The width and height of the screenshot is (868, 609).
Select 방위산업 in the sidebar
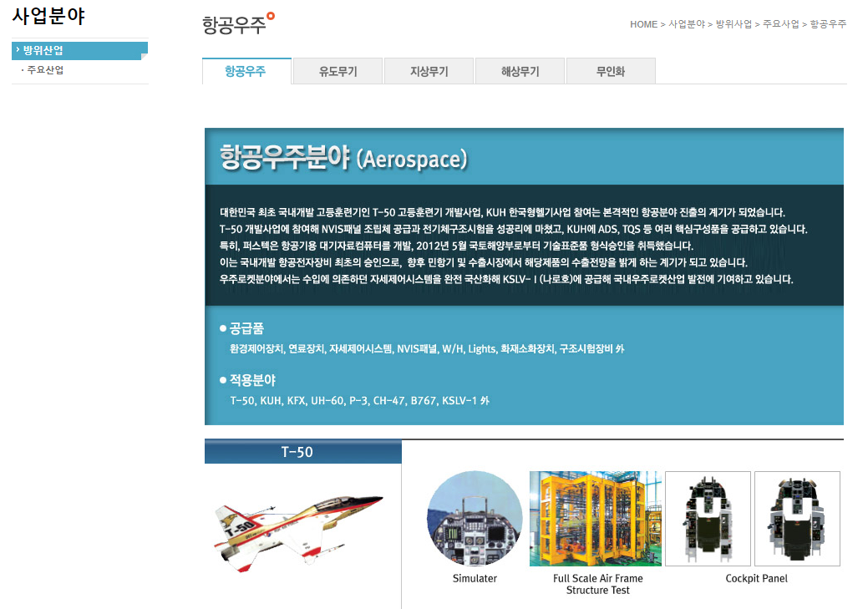coord(79,50)
